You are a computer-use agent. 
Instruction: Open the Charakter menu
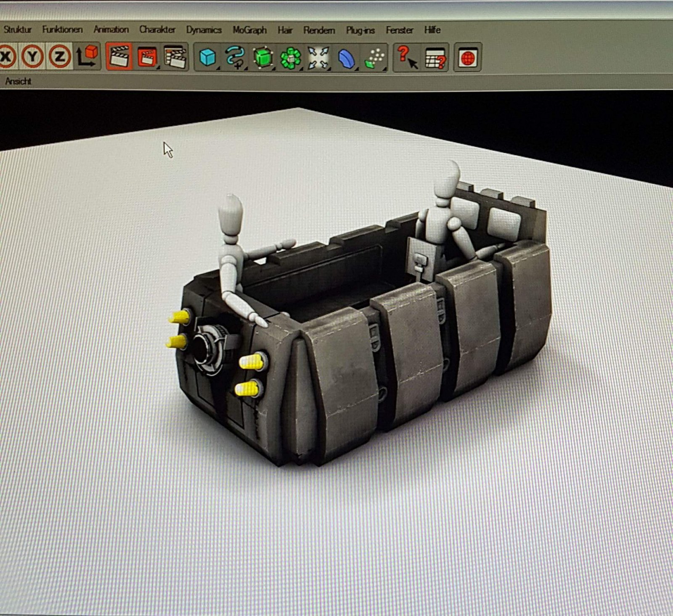coord(157,30)
